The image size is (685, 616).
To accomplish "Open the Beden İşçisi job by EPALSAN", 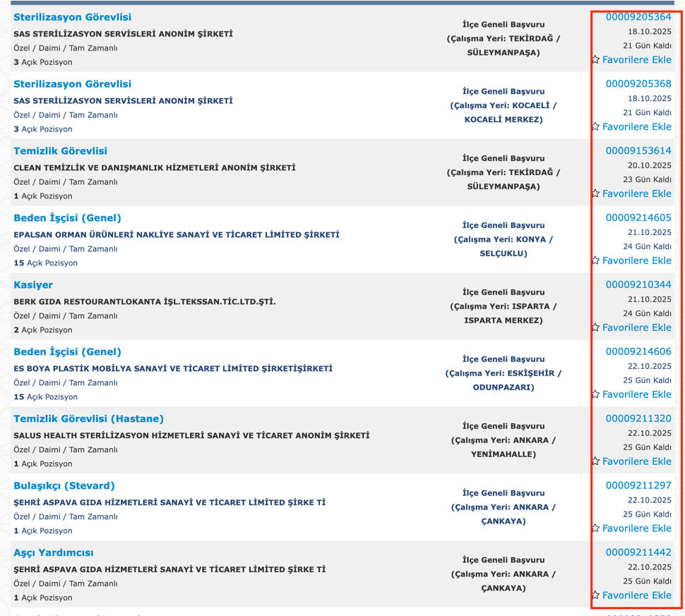I will coord(67,218).
